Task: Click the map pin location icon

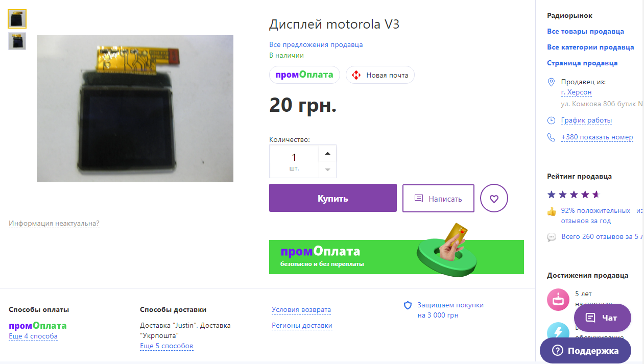Action: 551,82
